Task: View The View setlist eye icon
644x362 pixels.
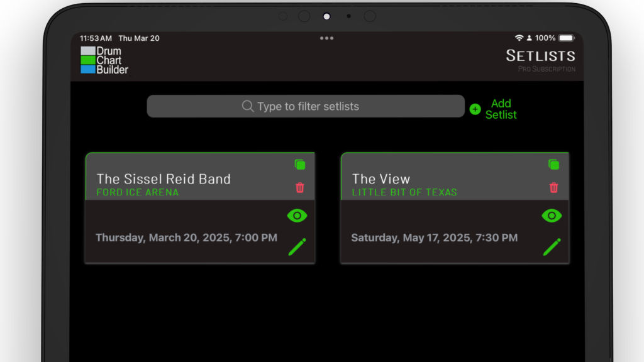Action: (552, 216)
